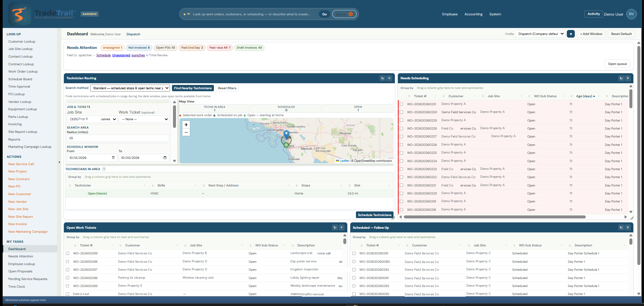Toggle the Queue switch in the AI bar

click(x=344, y=14)
